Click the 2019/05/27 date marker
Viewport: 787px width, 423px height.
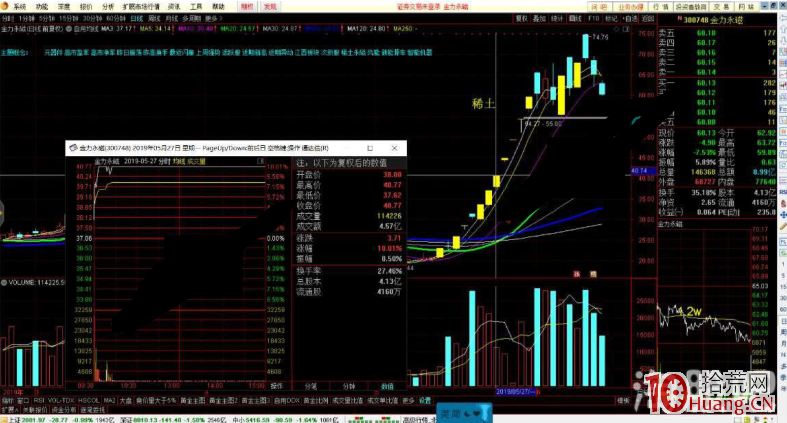516,391
